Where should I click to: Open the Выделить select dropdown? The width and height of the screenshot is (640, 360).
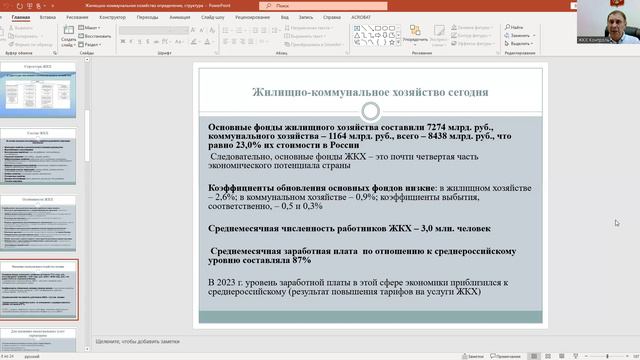(519, 43)
